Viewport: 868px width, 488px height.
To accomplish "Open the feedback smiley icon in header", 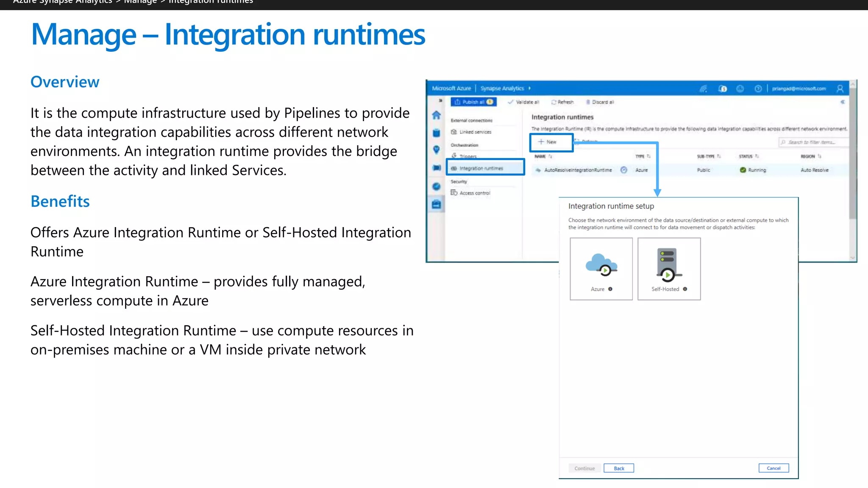I will click(740, 89).
